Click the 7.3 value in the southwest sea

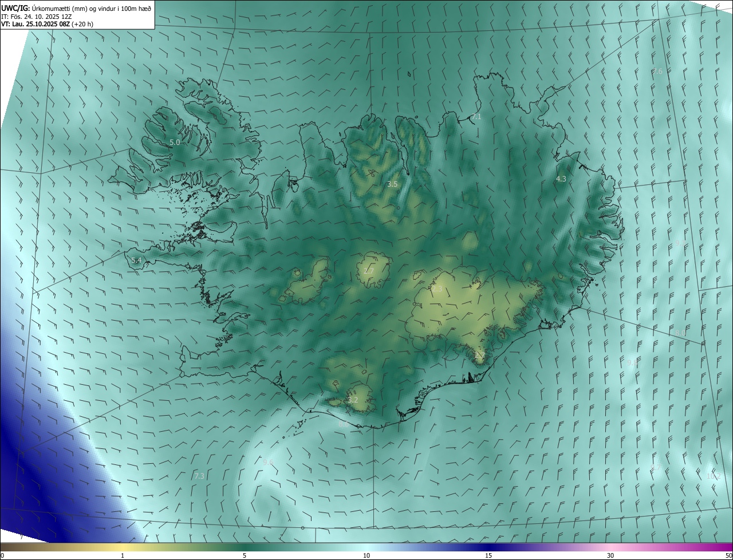click(x=199, y=476)
